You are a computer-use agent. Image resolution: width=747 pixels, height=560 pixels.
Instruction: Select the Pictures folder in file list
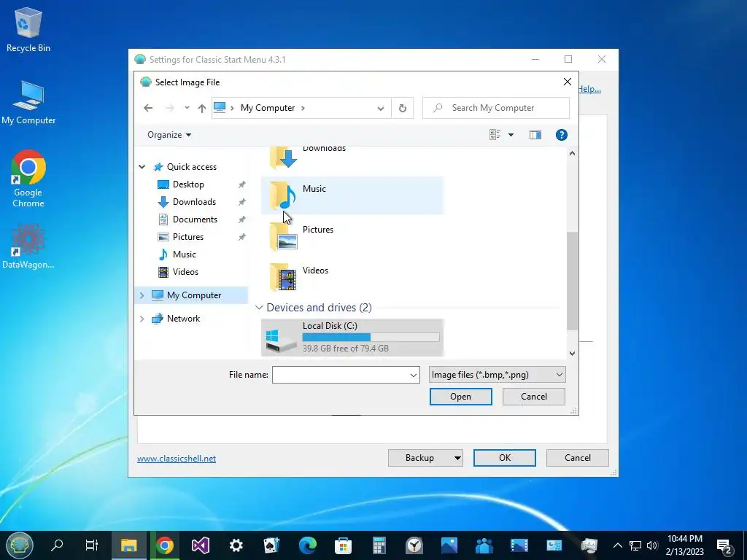pyautogui.click(x=352, y=236)
